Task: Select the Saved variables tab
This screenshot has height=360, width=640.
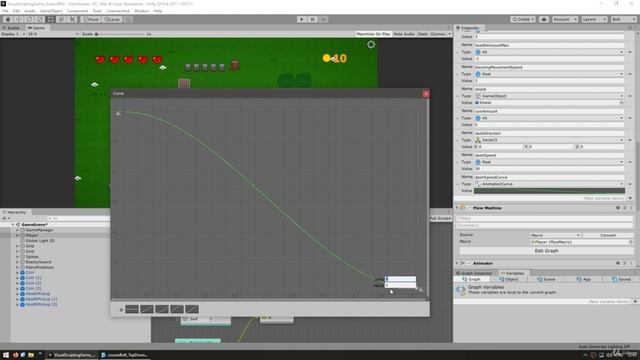Action: (x=621, y=280)
